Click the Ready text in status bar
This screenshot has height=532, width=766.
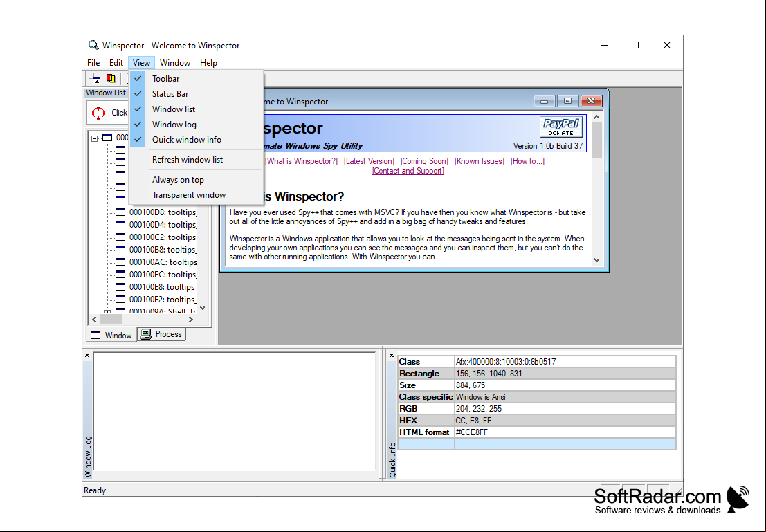95,490
